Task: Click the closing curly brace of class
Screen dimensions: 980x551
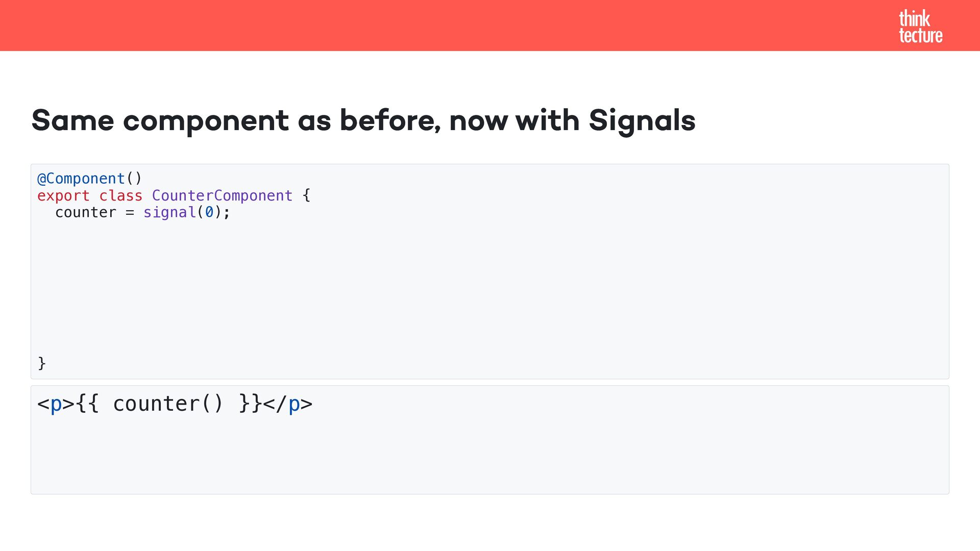Action: click(x=42, y=363)
